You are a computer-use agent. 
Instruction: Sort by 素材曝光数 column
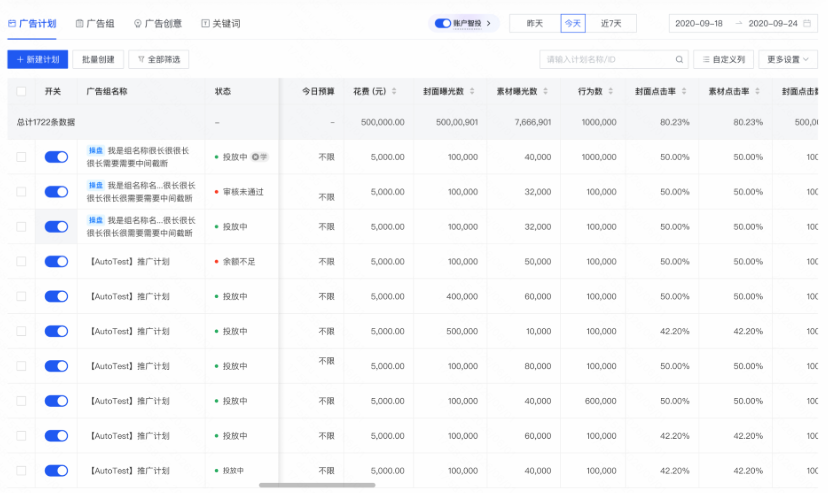(x=545, y=91)
